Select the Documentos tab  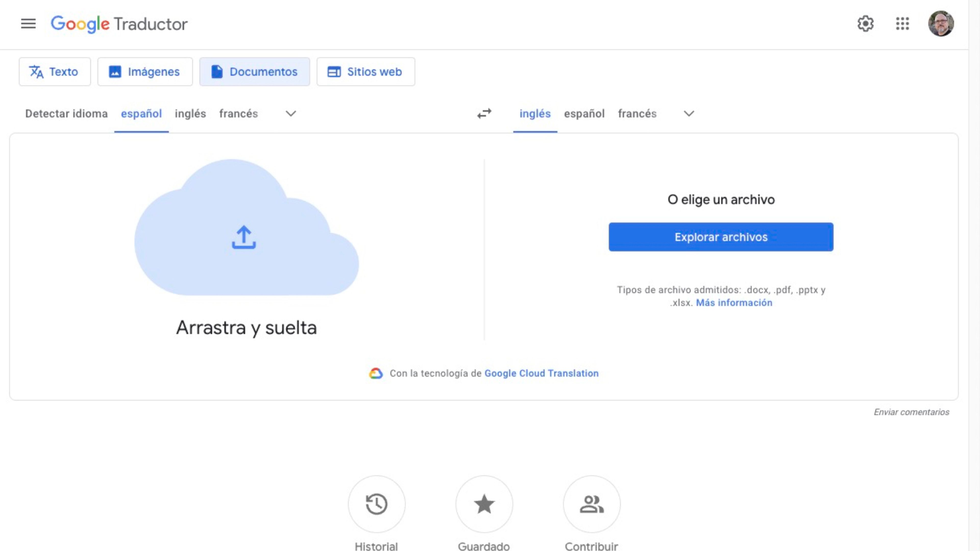pyautogui.click(x=254, y=71)
